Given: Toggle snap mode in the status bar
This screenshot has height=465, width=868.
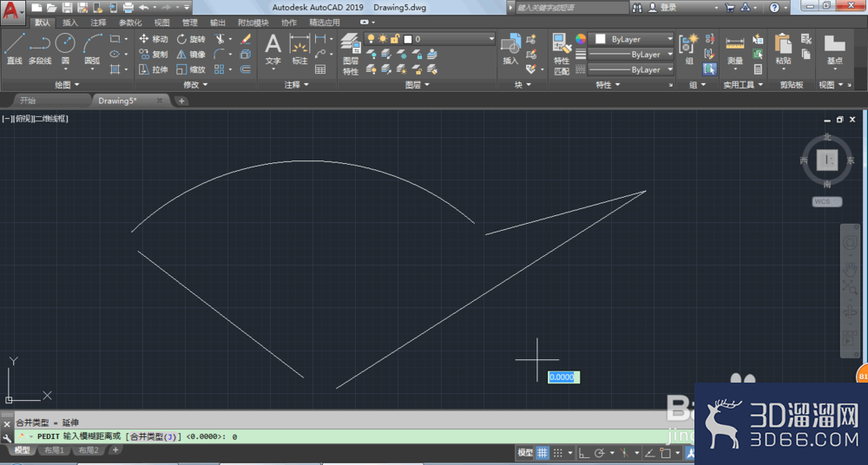Looking at the screenshot, I should tap(558, 453).
